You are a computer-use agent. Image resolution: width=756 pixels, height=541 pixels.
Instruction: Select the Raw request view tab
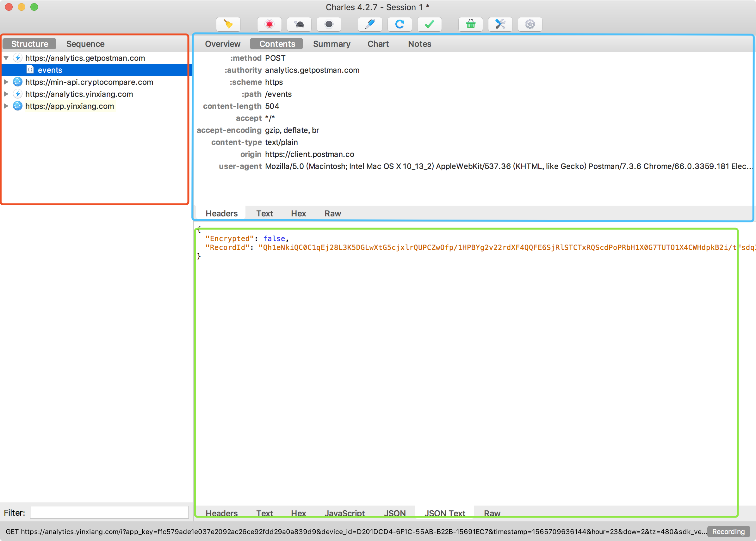(x=332, y=214)
